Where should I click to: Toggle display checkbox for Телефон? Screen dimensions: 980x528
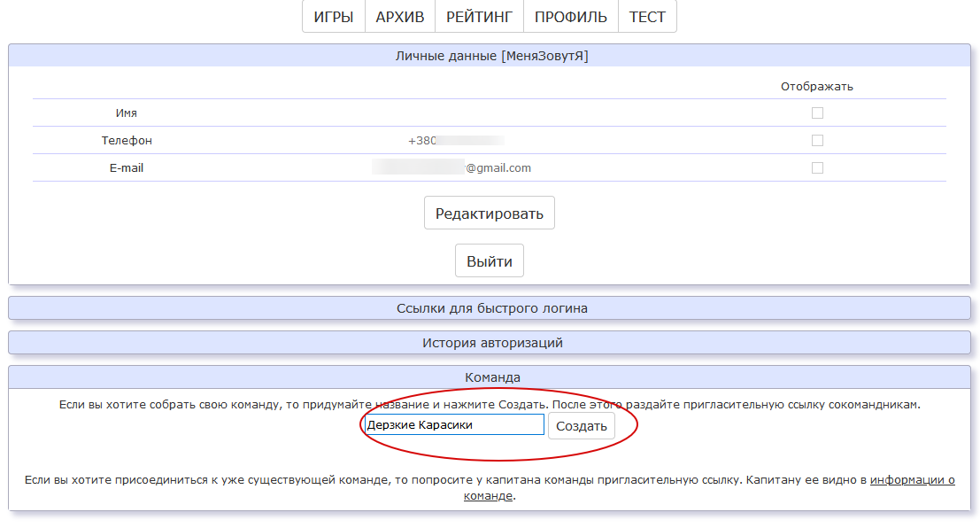(x=817, y=141)
